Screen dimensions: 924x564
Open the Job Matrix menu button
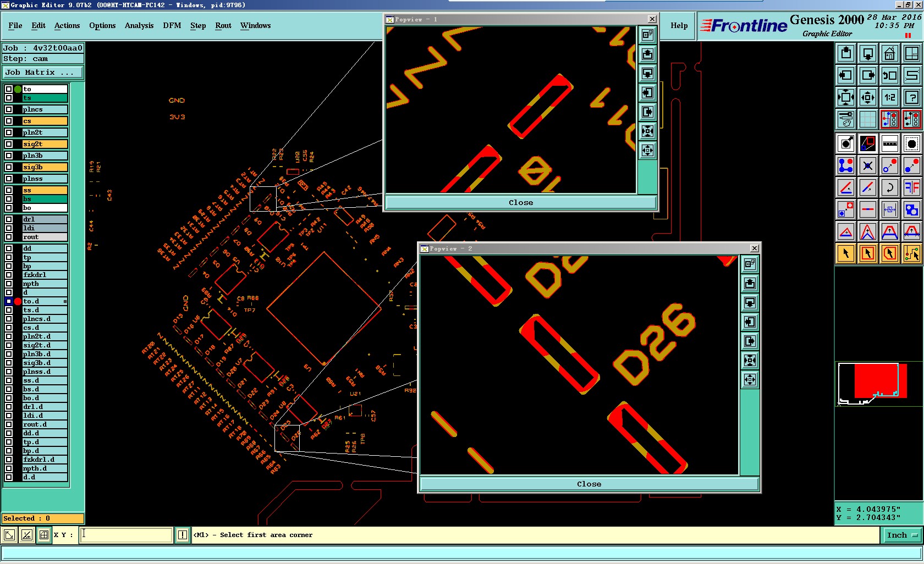tap(43, 73)
